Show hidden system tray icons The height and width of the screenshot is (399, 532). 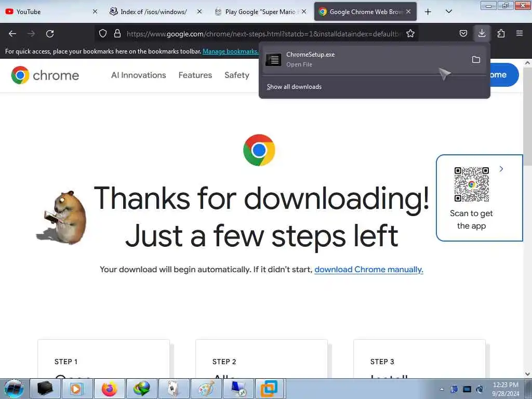click(442, 390)
